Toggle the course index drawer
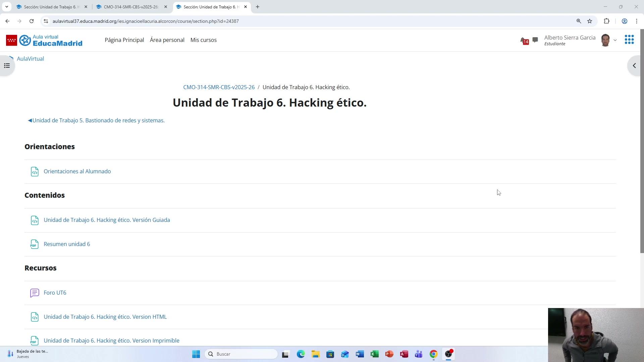Viewport: 644px width, 362px height. point(7,66)
